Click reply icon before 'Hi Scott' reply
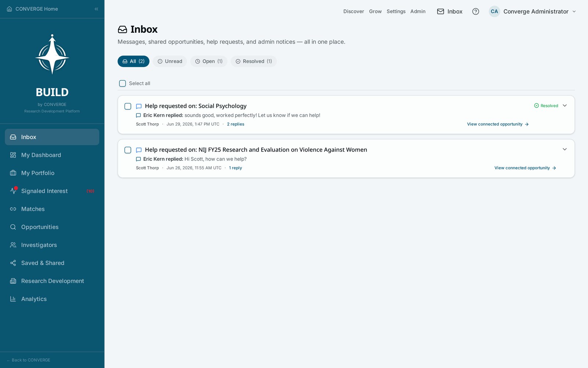Viewport: 588px width, 368px height. (139, 159)
